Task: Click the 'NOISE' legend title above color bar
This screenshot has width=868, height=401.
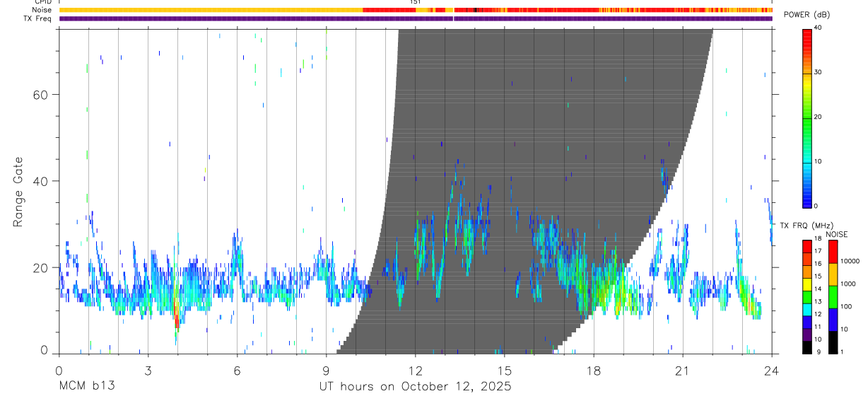Action: (x=836, y=235)
